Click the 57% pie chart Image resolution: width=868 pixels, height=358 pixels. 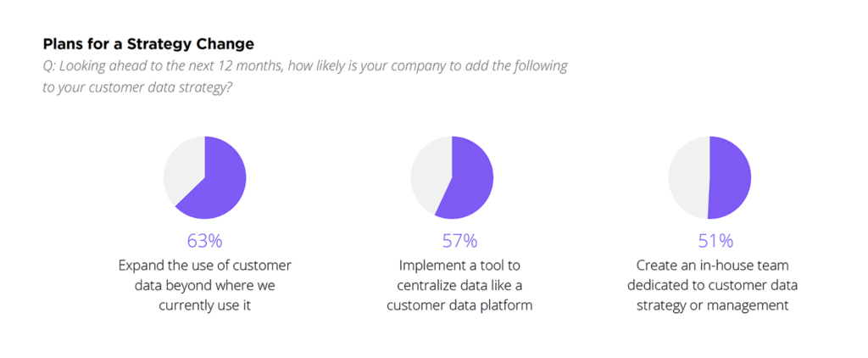(452, 177)
